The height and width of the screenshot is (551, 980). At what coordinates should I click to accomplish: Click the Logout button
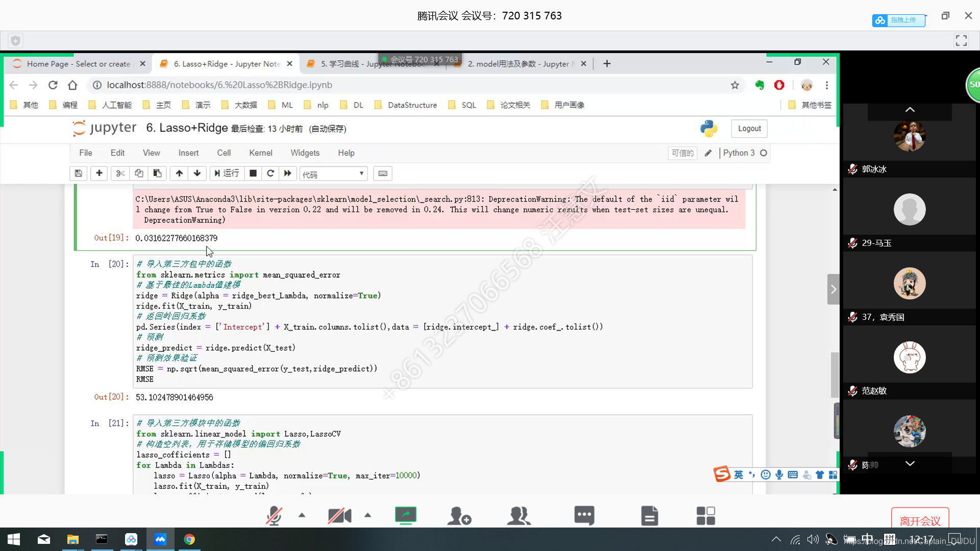(x=749, y=128)
